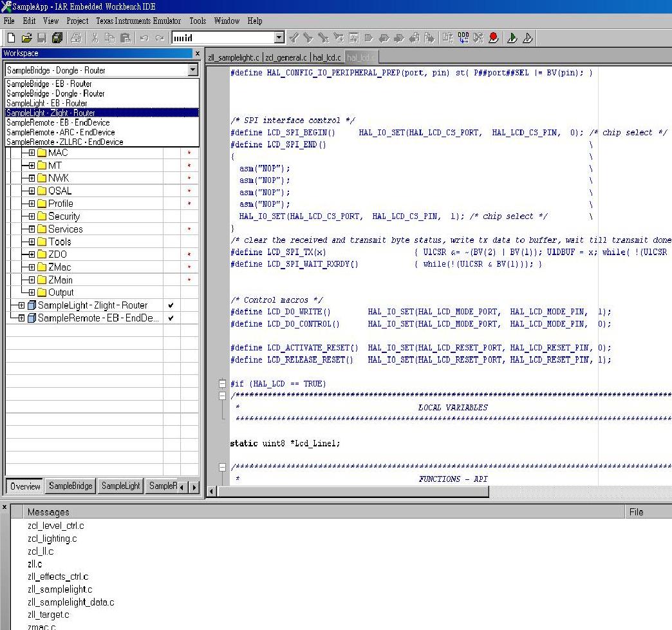Open the Replace dialog from the toolbar
The width and height of the screenshot is (672, 630).
339,38
